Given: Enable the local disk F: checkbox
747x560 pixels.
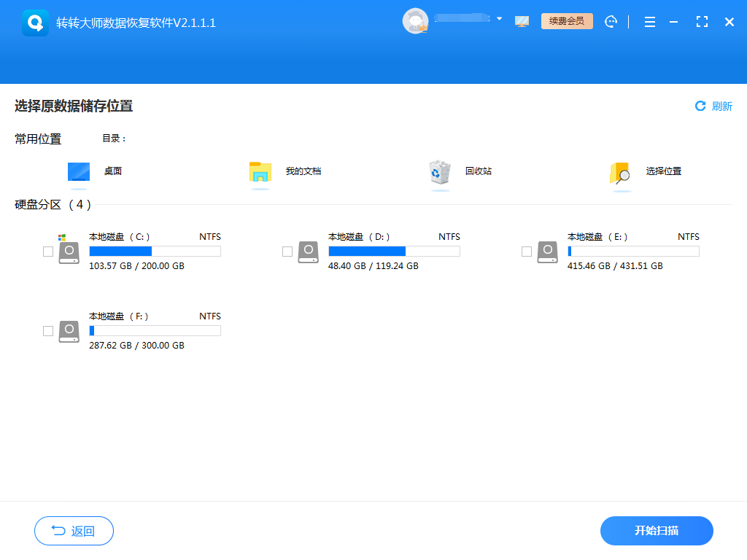Looking at the screenshot, I should click(x=48, y=331).
